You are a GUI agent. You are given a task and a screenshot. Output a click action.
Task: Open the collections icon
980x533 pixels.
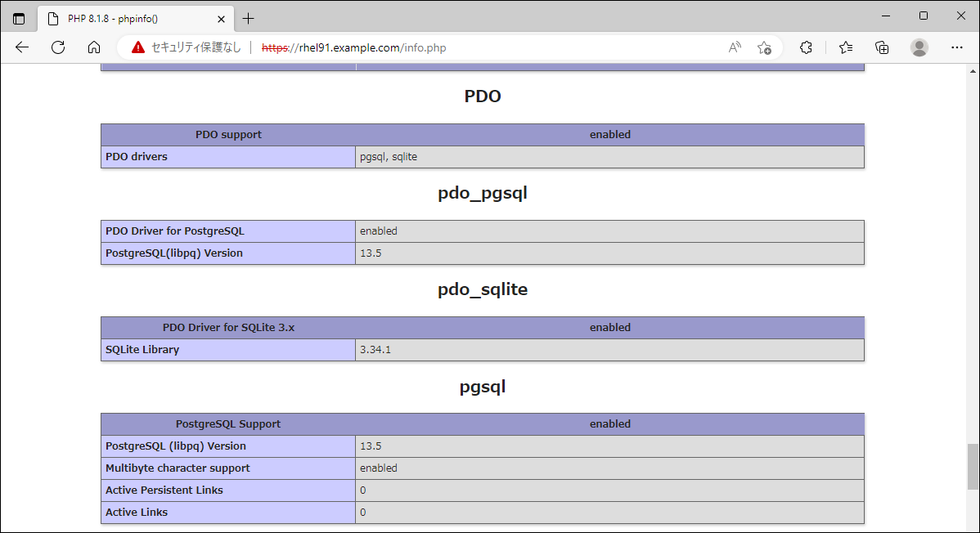point(882,47)
